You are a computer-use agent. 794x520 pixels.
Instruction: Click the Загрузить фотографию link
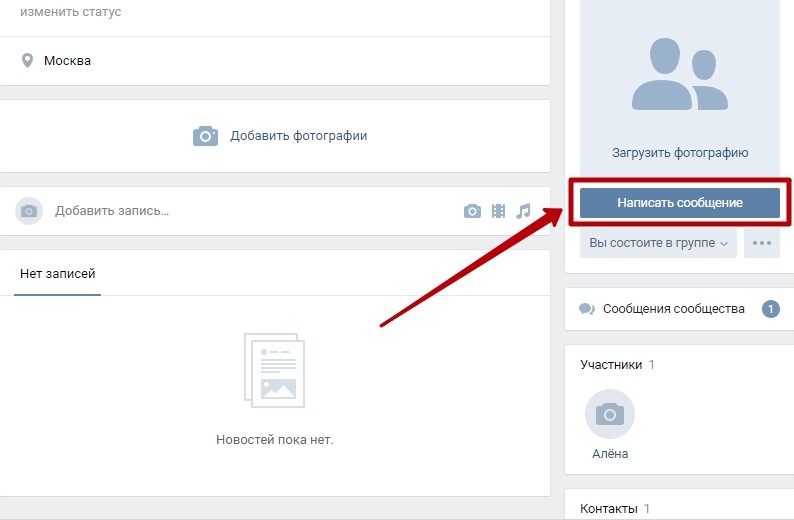680,152
